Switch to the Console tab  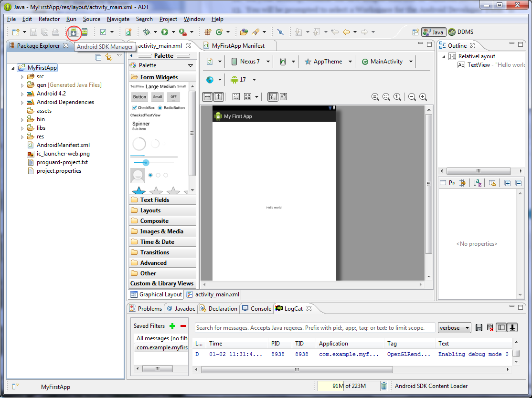pos(257,308)
